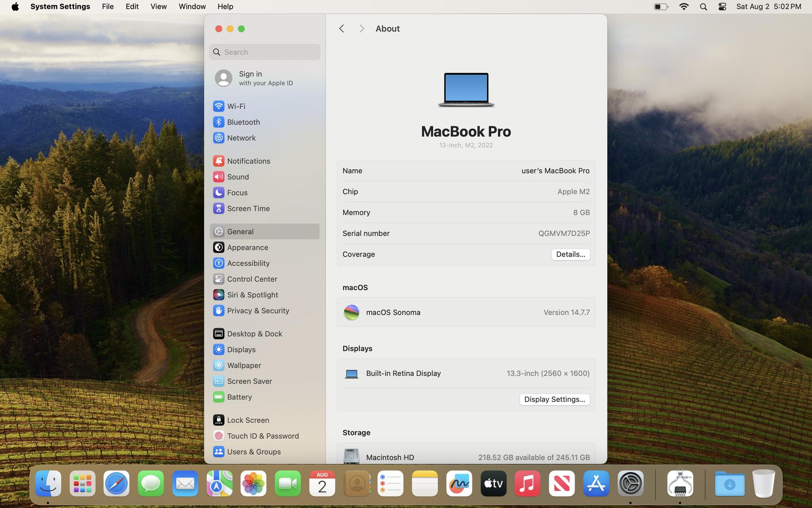Viewport: 812px width, 508px height.
Task: Open Accessibility settings
Action: [x=265, y=263]
